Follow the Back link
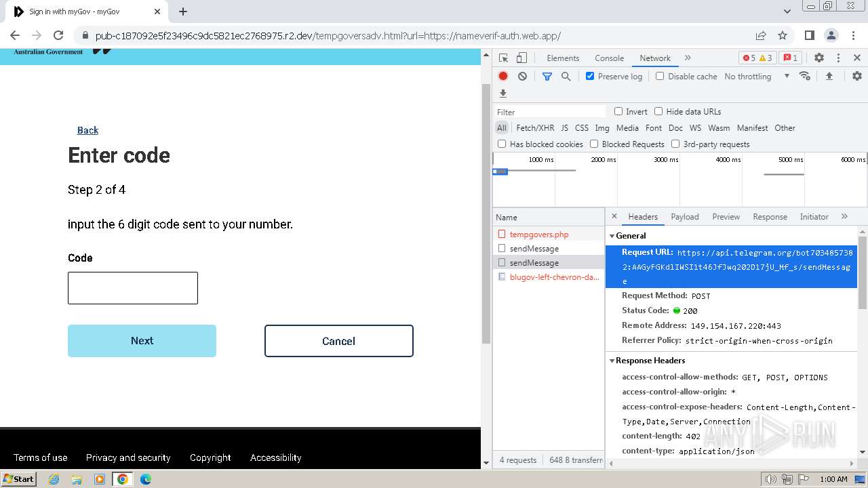The height and width of the screenshot is (488, 868). (87, 130)
